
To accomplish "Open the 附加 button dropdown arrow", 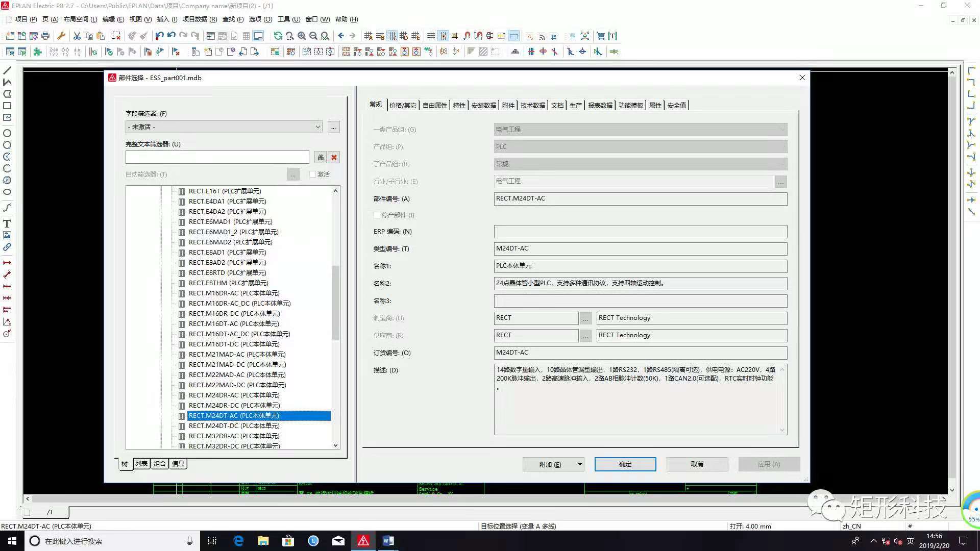I will [579, 464].
